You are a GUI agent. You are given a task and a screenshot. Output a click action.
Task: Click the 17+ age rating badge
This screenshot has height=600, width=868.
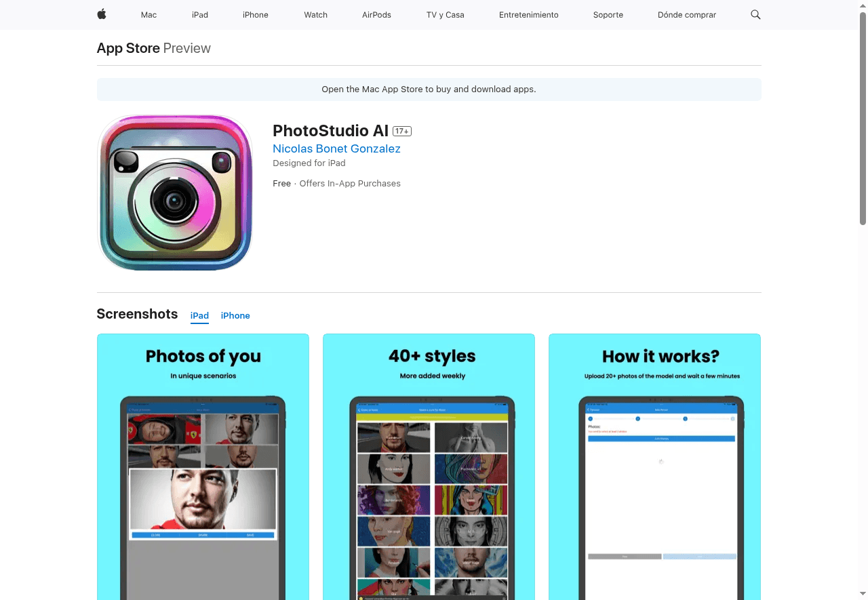(401, 131)
